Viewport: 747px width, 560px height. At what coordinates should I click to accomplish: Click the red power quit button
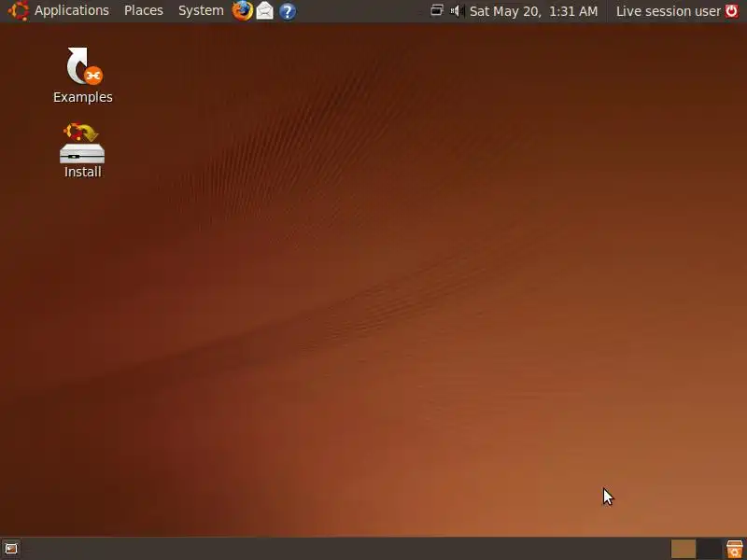[732, 11]
